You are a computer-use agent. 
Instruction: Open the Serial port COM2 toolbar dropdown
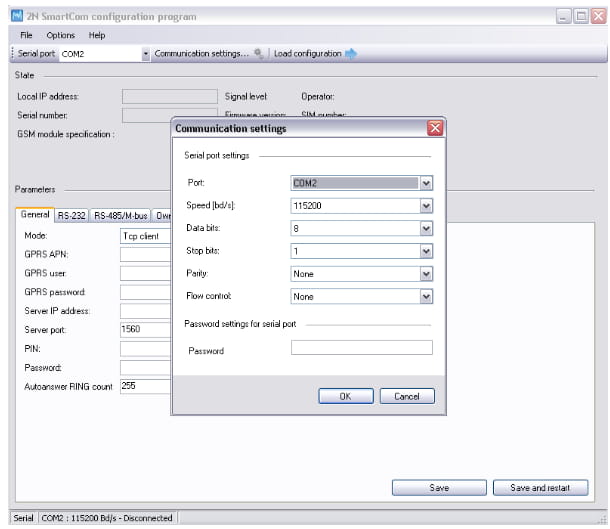click(145, 54)
